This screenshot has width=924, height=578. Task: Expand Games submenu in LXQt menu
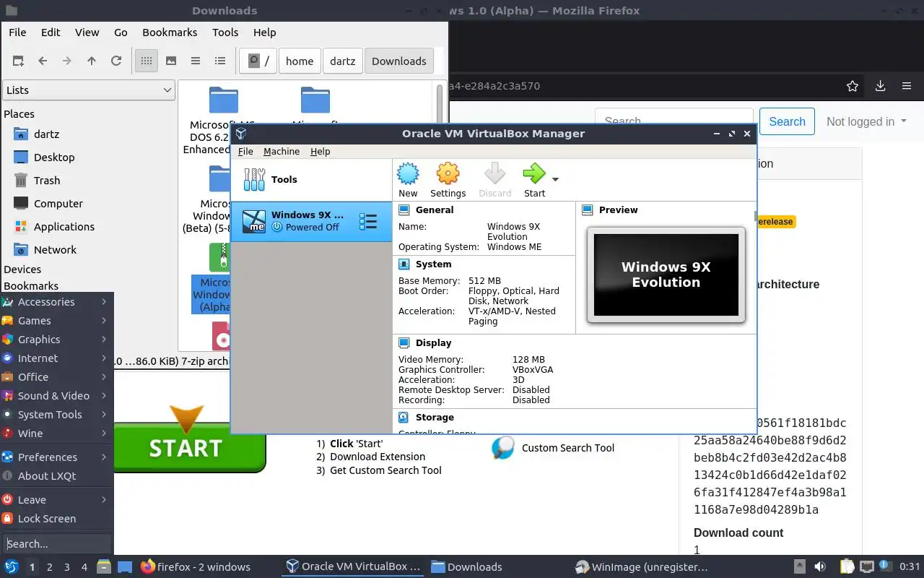[x=56, y=321]
